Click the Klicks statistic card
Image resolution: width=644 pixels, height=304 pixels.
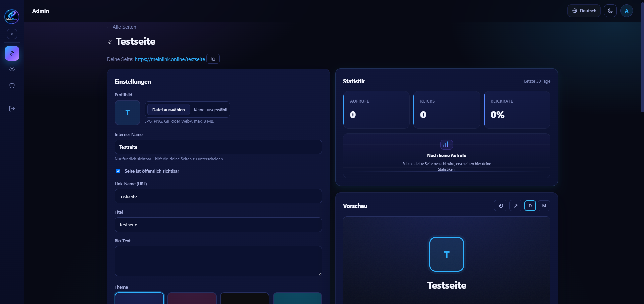[447, 110]
